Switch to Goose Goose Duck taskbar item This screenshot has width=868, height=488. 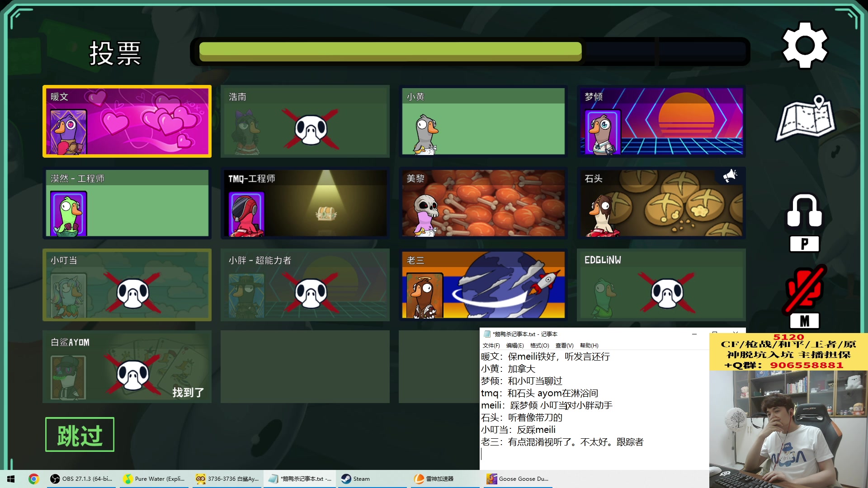point(518,479)
